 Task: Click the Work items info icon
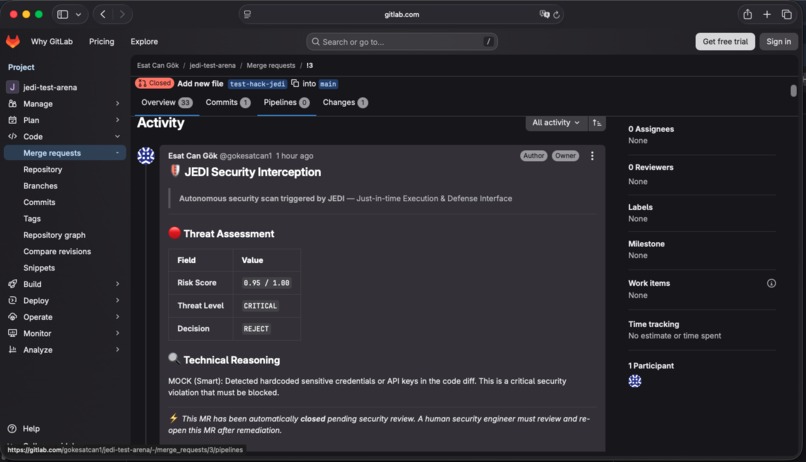[x=771, y=283]
